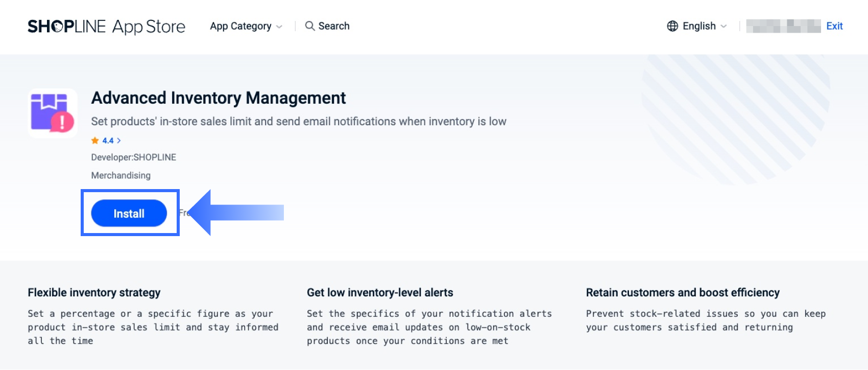868x370 pixels.
Task: Click the Get low inventory-level alerts heading
Action: pyautogui.click(x=380, y=292)
